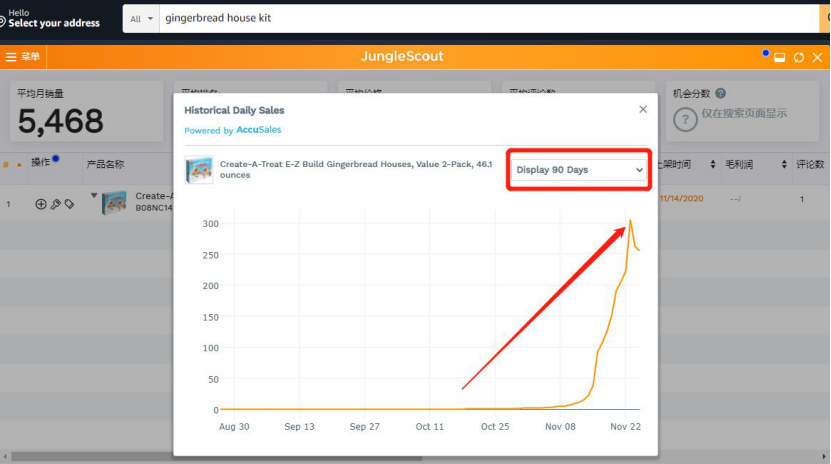Screen dimensions: 831x464
Task: Sort by the 上架时间 column arrows
Action: pyautogui.click(x=713, y=165)
